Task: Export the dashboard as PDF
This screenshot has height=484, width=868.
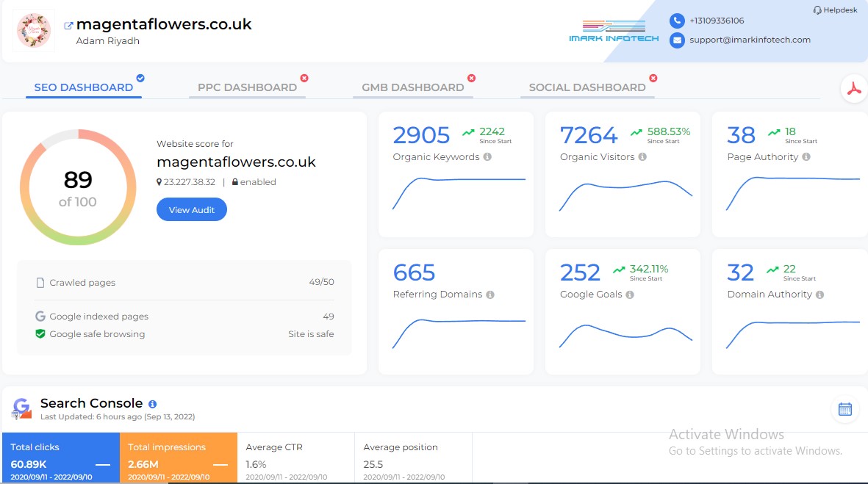Action: [x=853, y=88]
